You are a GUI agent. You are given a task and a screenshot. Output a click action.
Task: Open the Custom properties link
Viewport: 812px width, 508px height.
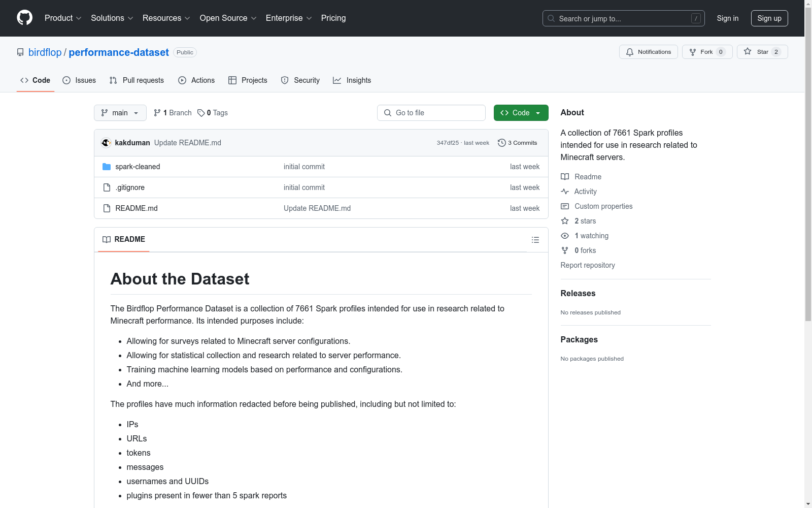(597, 206)
